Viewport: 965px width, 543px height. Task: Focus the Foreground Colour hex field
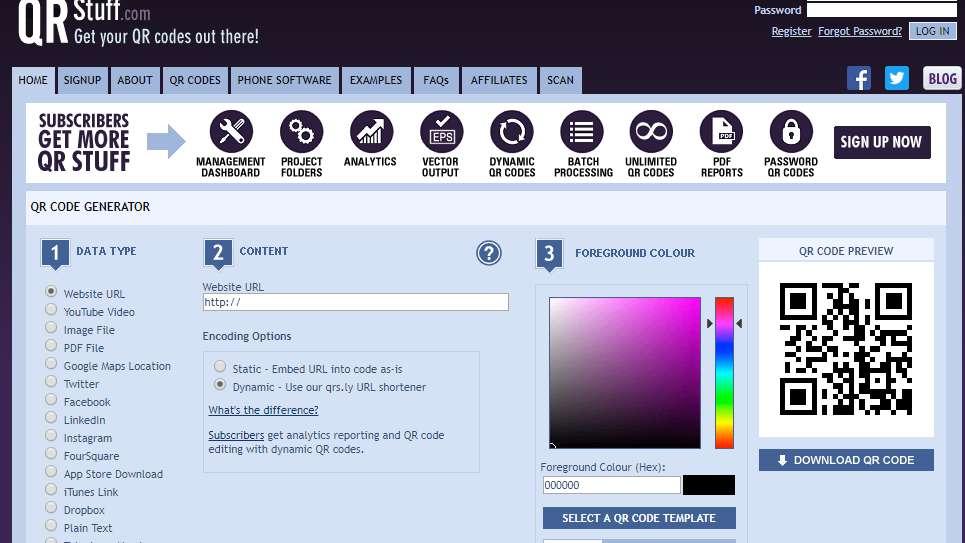click(x=612, y=485)
